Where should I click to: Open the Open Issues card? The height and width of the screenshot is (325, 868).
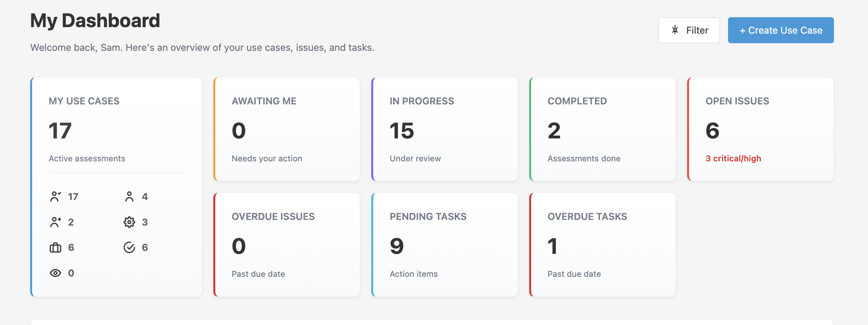tap(761, 129)
